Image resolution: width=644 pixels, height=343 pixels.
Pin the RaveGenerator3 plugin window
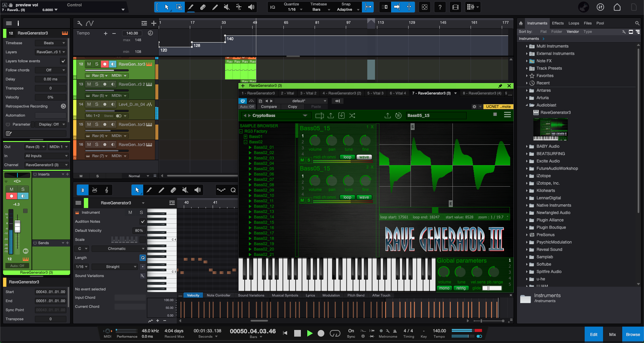pyautogui.click(x=500, y=86)
